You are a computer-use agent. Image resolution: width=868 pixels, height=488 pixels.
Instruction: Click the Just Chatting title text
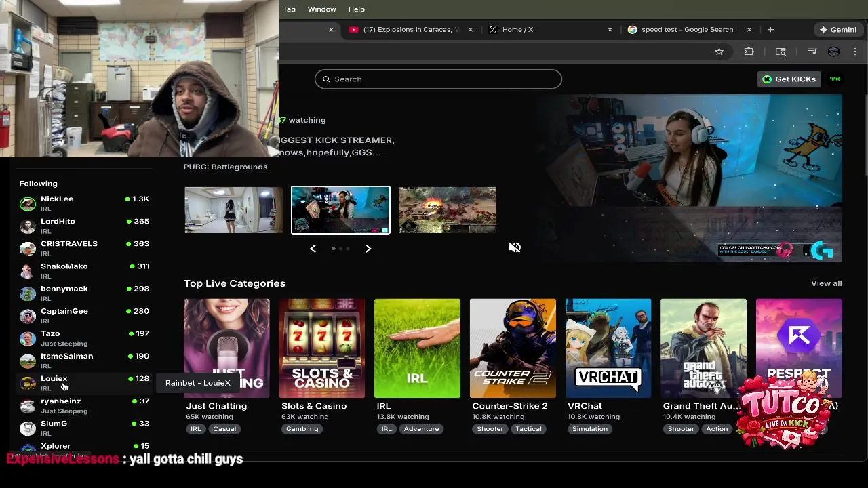coord(216,406)
